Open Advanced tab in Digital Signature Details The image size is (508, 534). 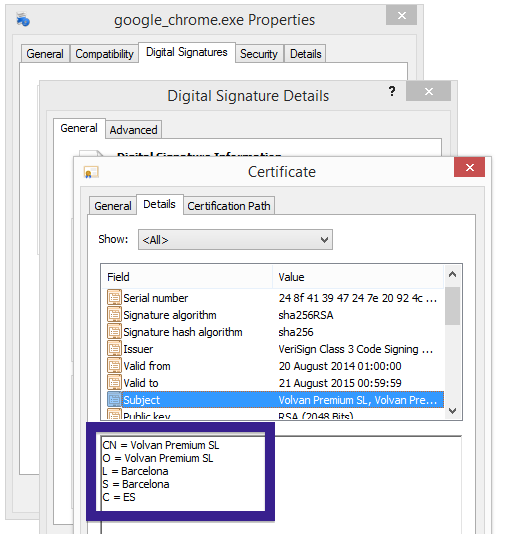click(133, 130)
